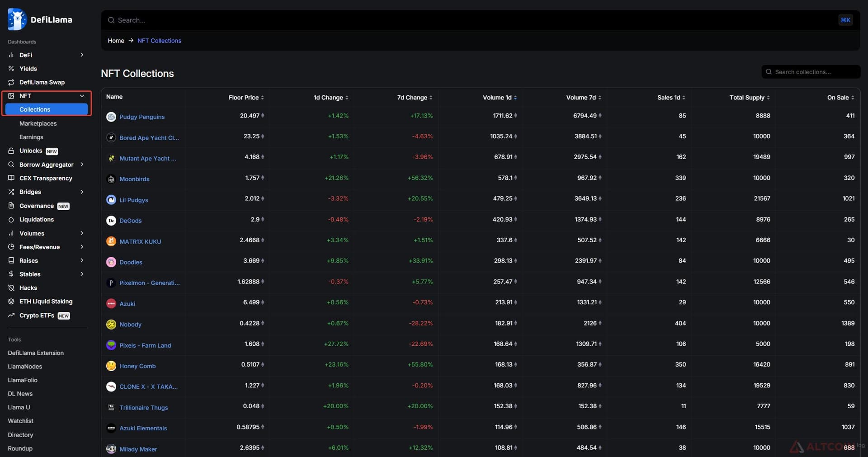Click the Doodles collection avatar icon

tap(111, 262)
